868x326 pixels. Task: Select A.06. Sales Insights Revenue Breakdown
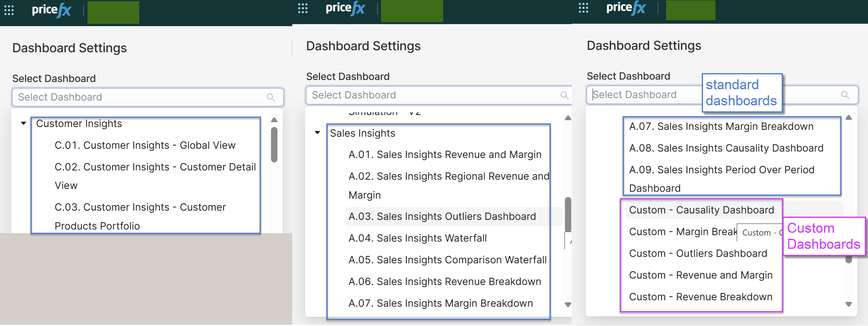coord(444,281)
